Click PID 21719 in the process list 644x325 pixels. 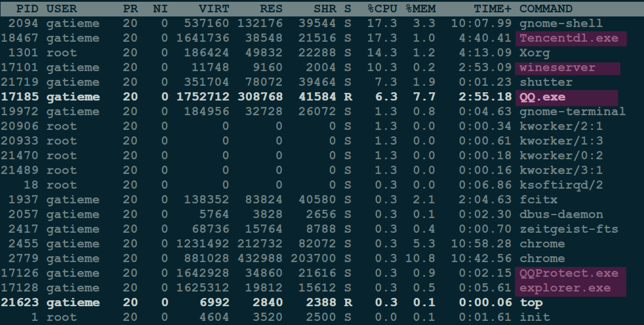click(20, 82)
